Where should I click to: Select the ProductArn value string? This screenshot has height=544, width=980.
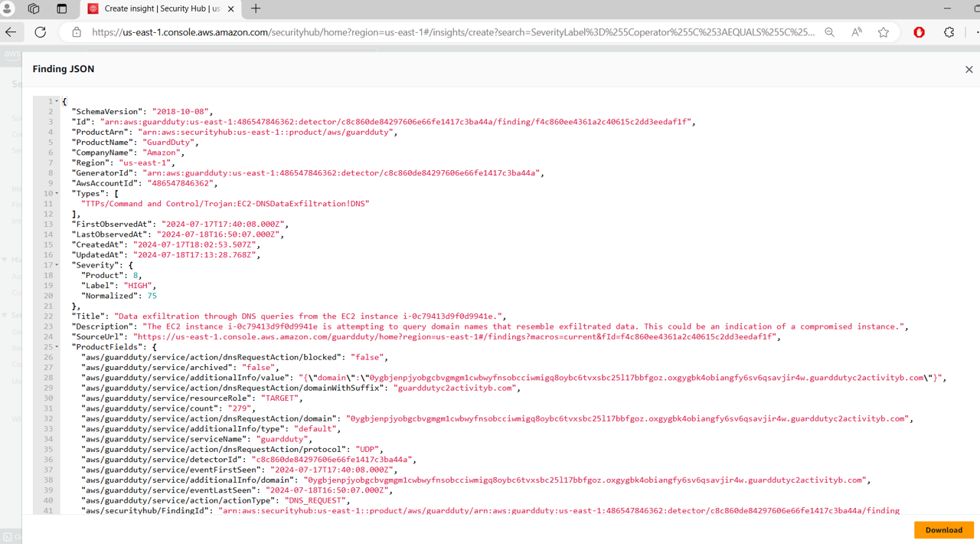tap(266, 132)
